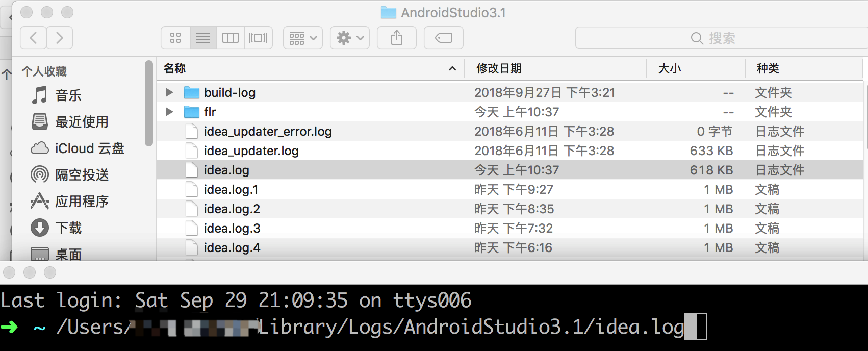Switch Finder to gallery view
This screenshot has width=868, height=351.
tap(258, 38)
